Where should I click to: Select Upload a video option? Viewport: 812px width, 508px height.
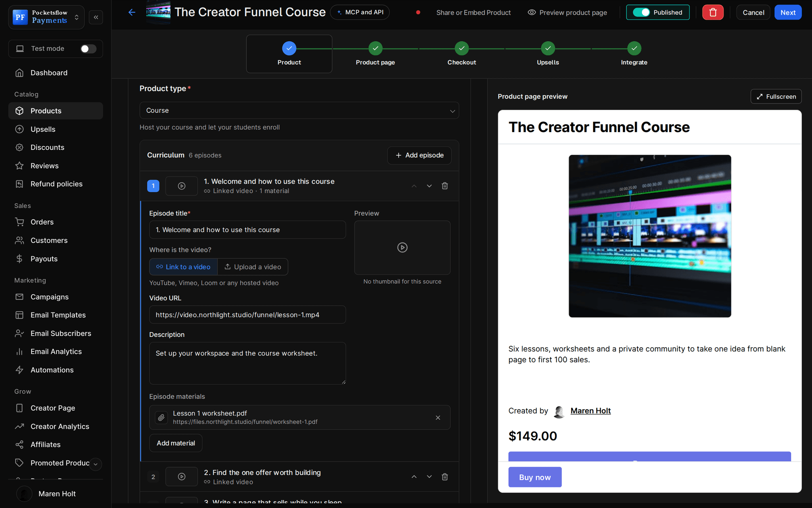253,267
